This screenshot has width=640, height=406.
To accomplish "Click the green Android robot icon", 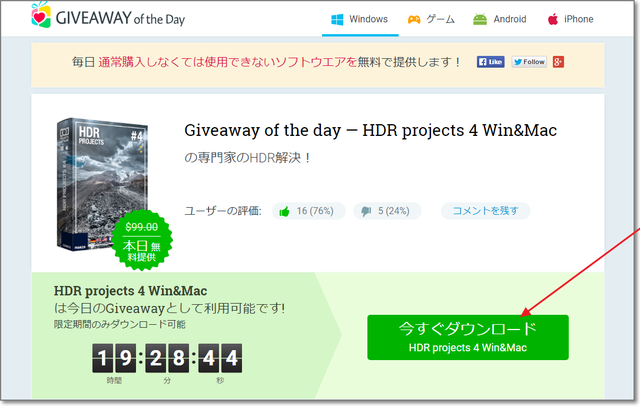I will pyautogui.click(x=480, y=19).
